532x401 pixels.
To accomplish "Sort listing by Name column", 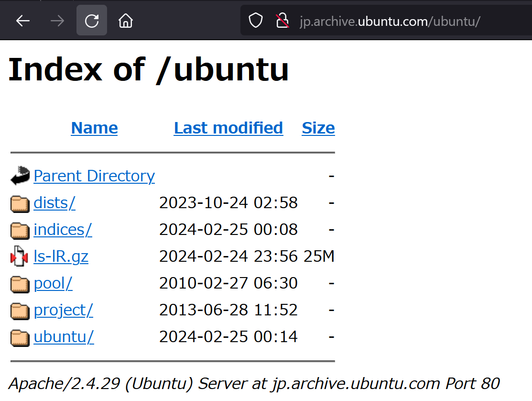I will (94, 128).
